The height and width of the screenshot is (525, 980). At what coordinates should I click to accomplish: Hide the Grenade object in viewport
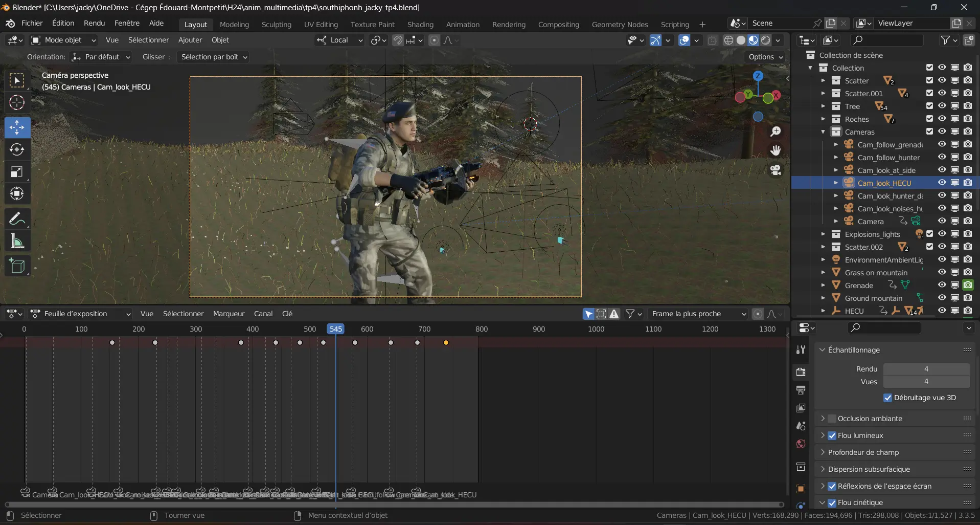point(942,285)
